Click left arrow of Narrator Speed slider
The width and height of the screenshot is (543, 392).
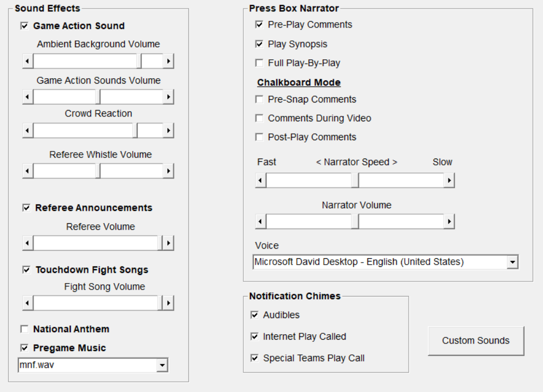(261, 181)
